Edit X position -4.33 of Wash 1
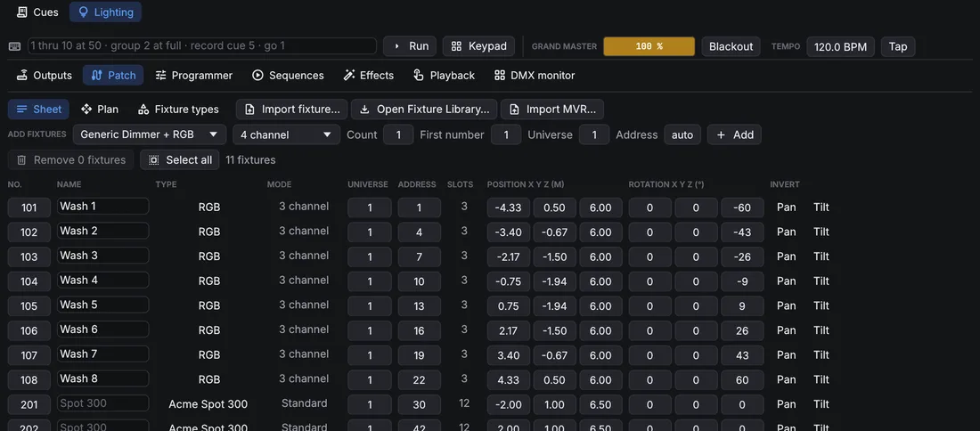The height and width of the screenshot is (431, 980). coord(509,207)
